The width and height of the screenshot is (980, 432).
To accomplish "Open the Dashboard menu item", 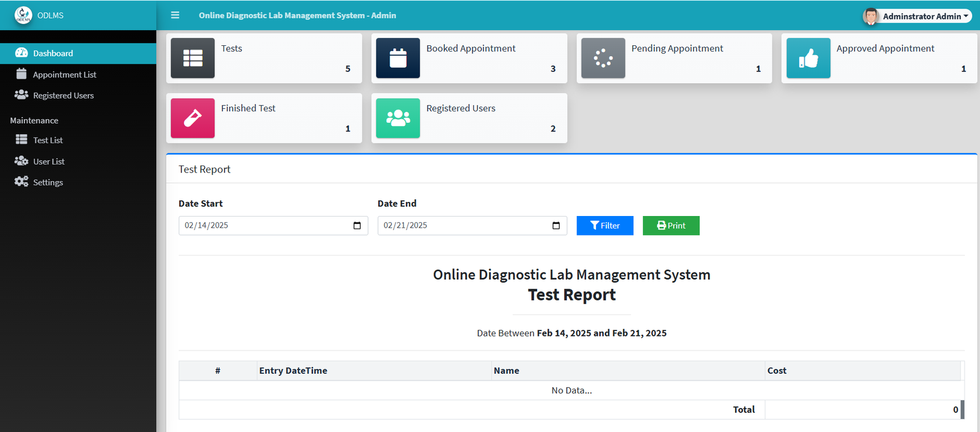I will [x=53, y=53].
